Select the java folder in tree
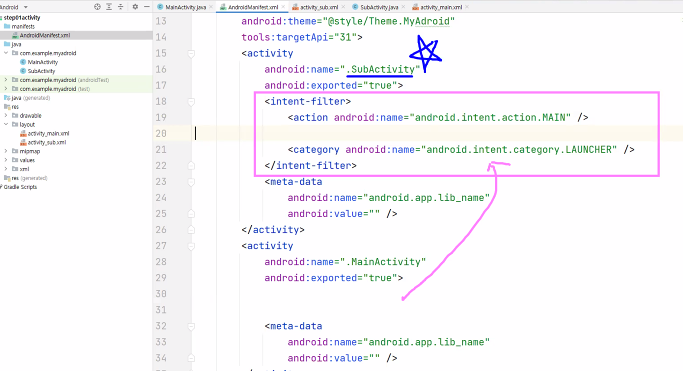Viewport: 683px width, 371px height. pos(16,44)
